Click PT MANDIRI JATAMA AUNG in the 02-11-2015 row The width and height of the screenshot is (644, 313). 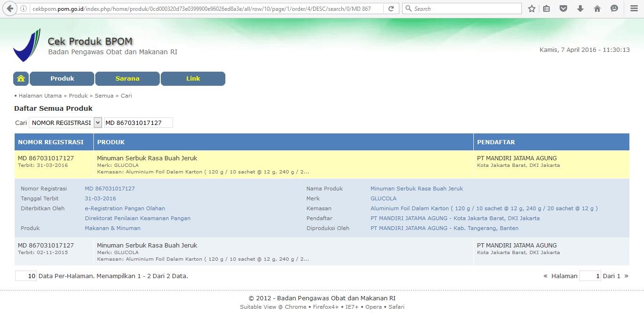coord(517,245)
